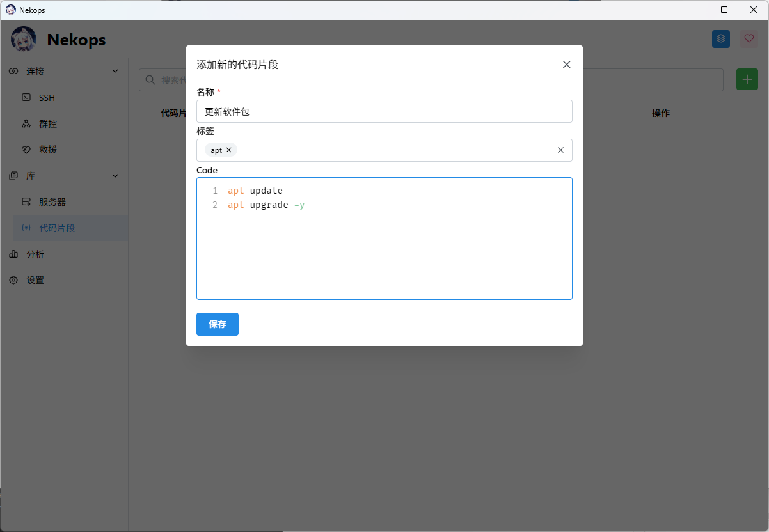Close the 添加新的代码片段 dialog
The image size is (769, 532).
tap(566, 65)
